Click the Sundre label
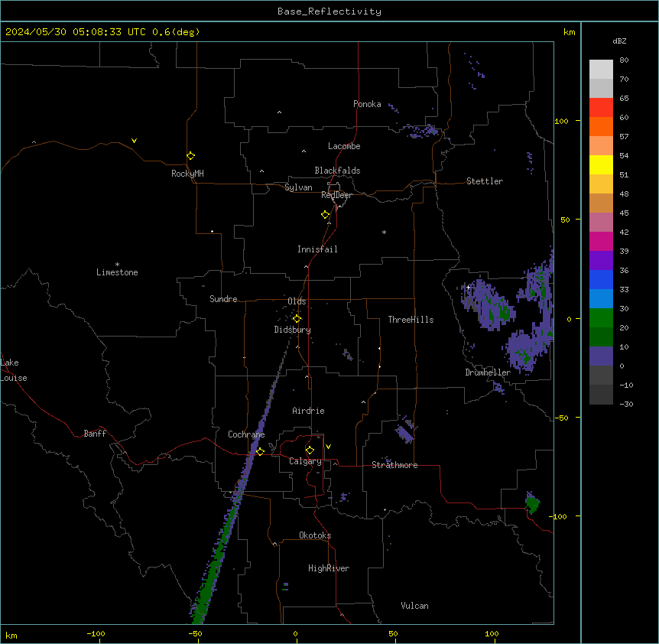 (x=223, y=299)
